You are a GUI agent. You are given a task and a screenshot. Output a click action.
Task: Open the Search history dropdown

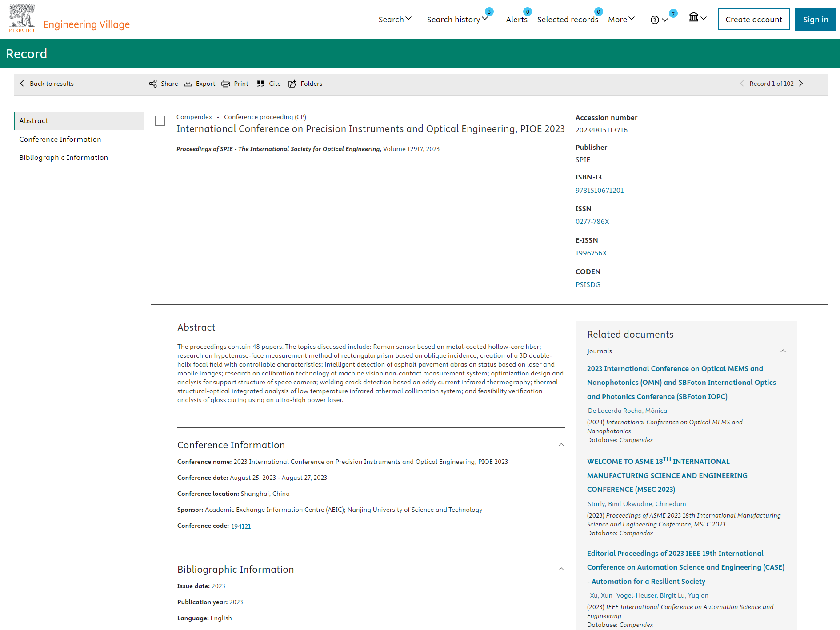point(457,19)
